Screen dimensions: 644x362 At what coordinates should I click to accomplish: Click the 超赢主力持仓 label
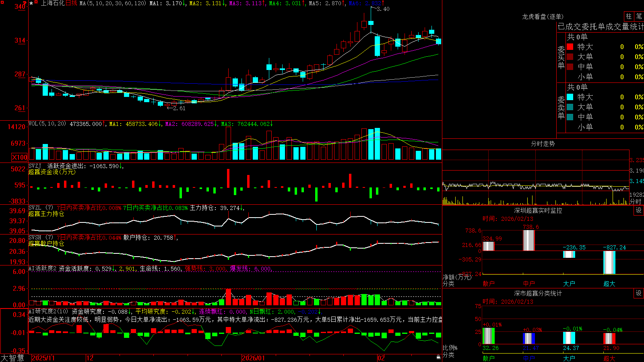point(46,214)
